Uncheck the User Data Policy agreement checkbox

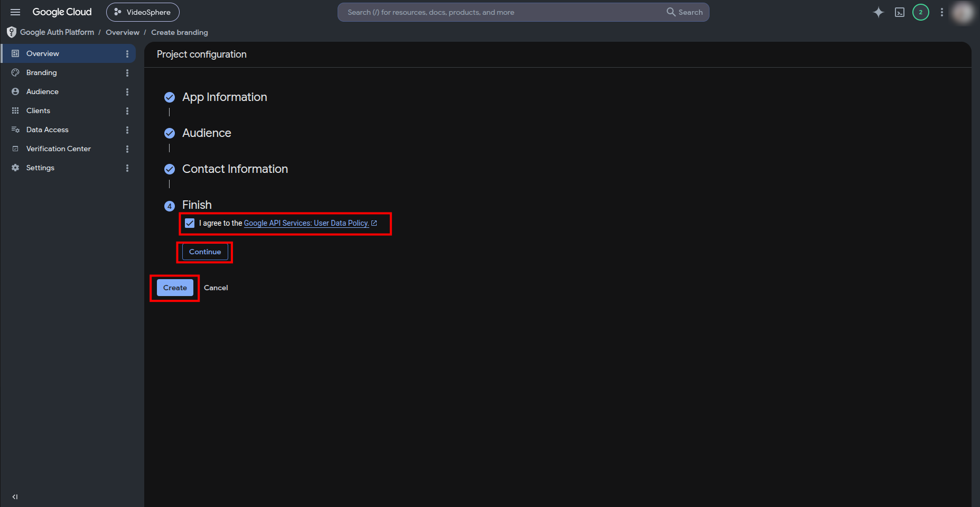190,223
